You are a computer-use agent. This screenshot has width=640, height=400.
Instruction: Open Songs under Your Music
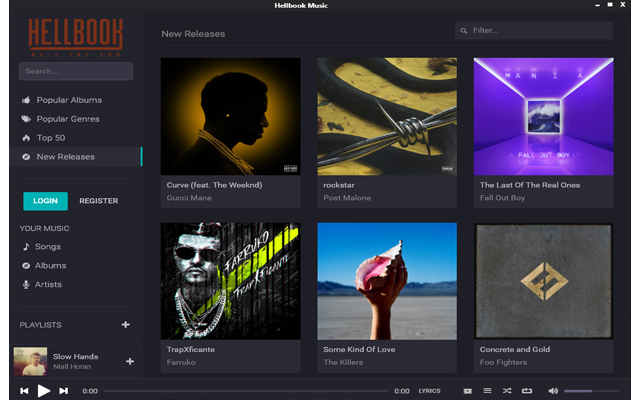(47, 246)
